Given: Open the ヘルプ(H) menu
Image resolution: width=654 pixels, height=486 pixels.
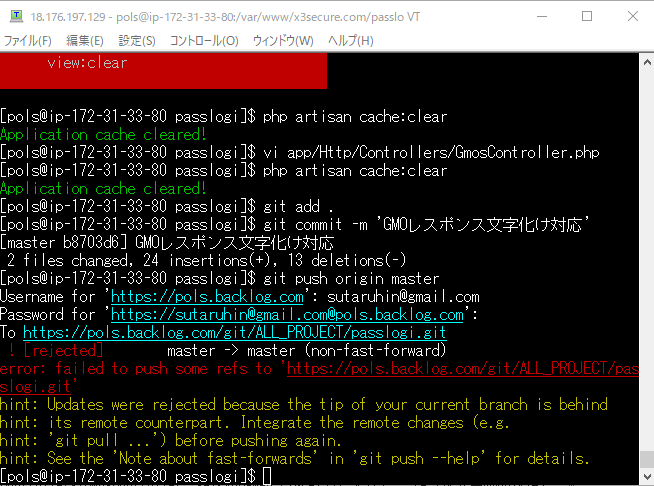Looking at the screenshot, I should click(350, 41).
